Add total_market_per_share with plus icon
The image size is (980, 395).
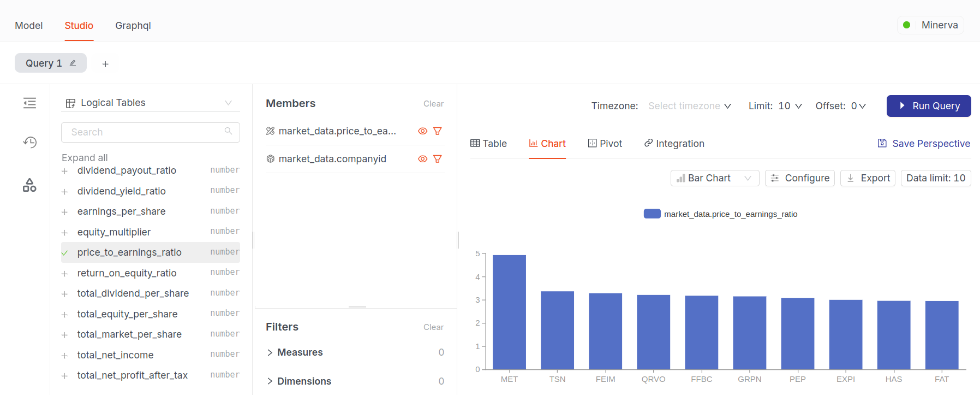pyautogui.click(x=64, y=335)
